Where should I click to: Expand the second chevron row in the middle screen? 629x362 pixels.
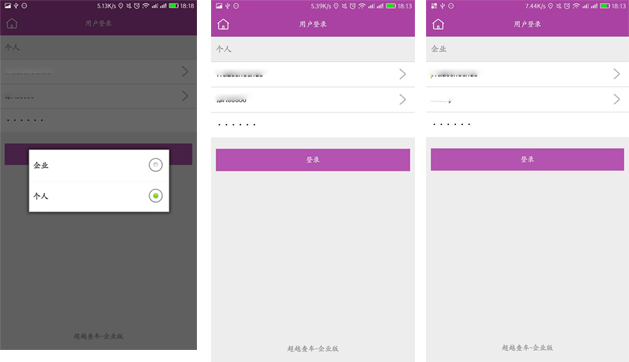coord(313,100)
